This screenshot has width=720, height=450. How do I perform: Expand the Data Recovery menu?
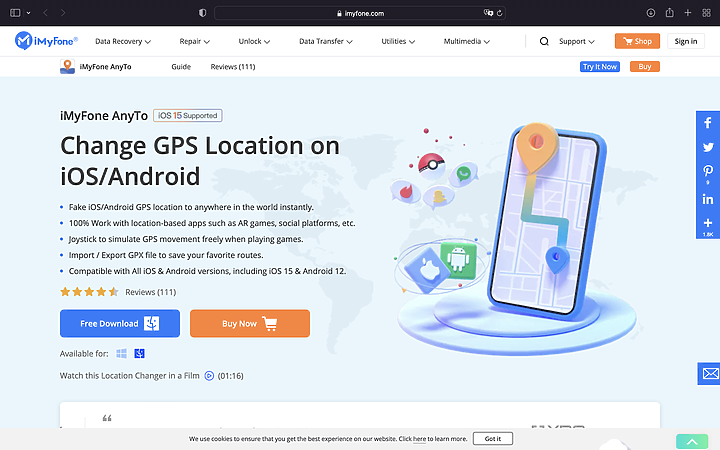pyautogui.click(x=123, y=41)
